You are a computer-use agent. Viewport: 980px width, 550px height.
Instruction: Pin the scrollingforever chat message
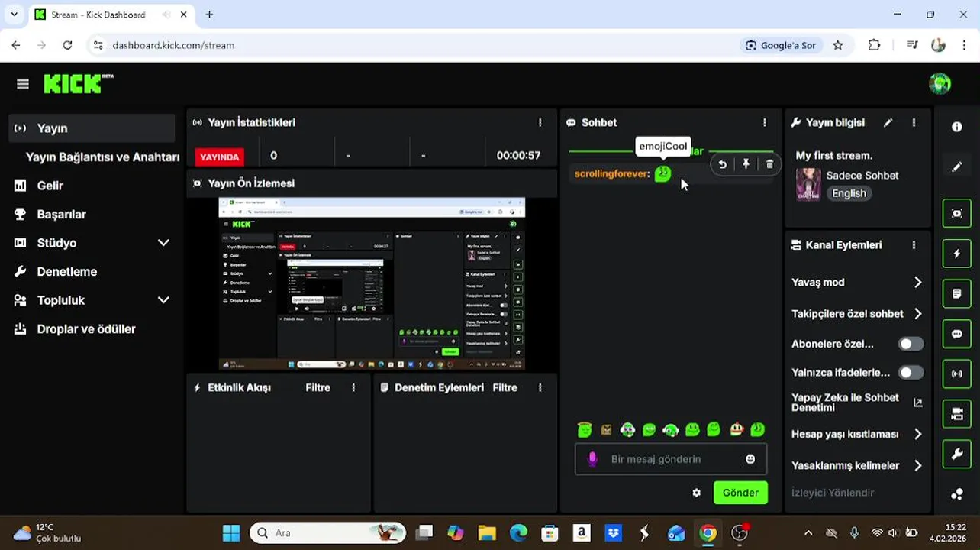pos(746,164)
